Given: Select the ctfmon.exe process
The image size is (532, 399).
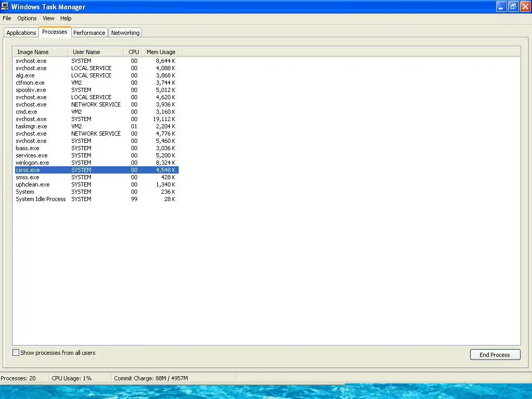Looking at the screenshot, I should point(96,83).
